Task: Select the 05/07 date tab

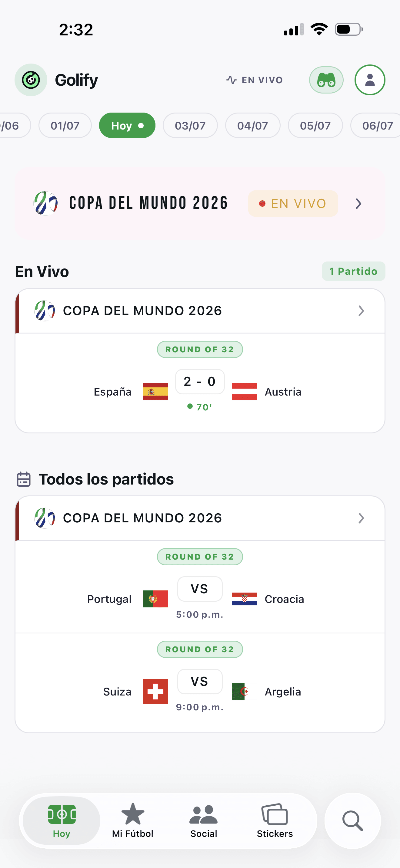Action: click(x=315, y=125)
